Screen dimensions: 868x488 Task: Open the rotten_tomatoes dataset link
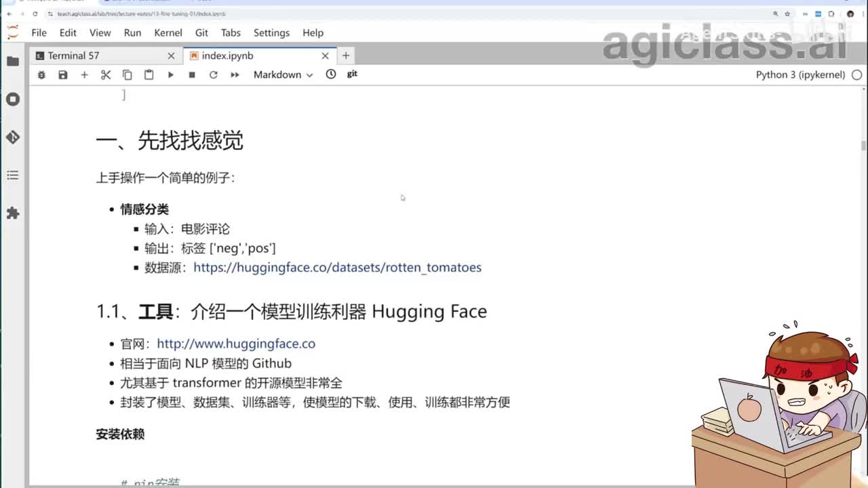pyautogui.click(x=337, y=267)
